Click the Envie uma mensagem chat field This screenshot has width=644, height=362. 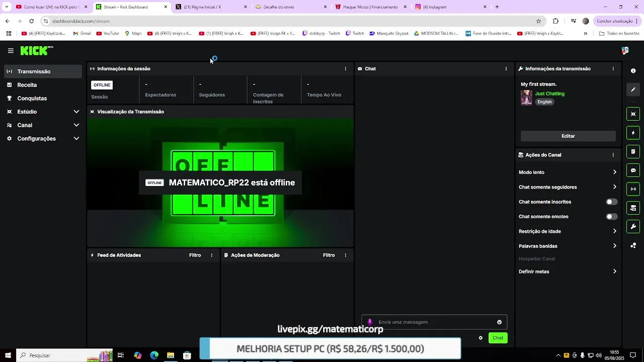tap(434, 322)
